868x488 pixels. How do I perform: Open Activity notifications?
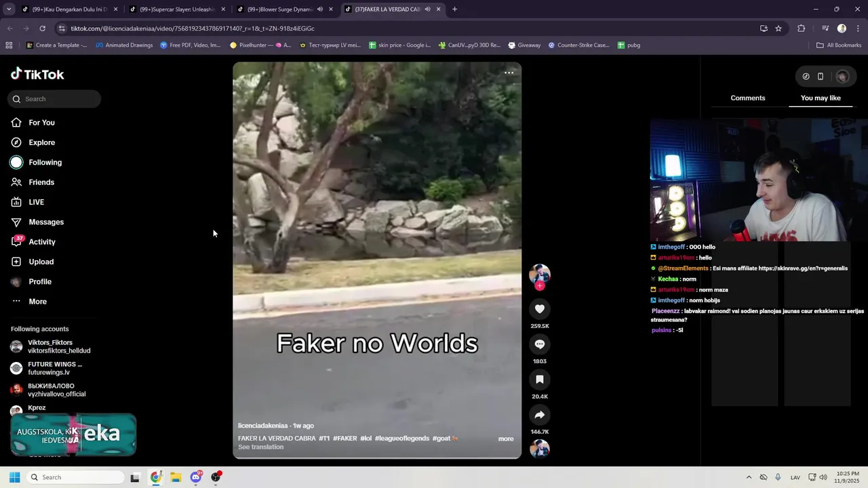(x=42, y=242)
